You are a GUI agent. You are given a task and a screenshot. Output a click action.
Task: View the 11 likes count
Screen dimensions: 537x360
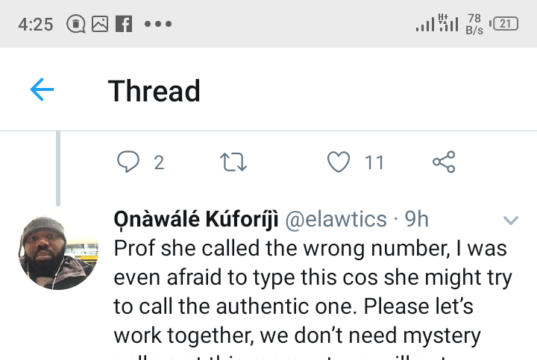point(374,162)
